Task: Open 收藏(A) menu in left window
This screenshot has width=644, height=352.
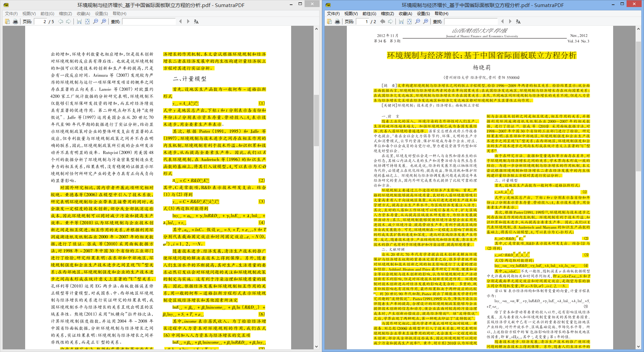Action: (x=84, y=13)
